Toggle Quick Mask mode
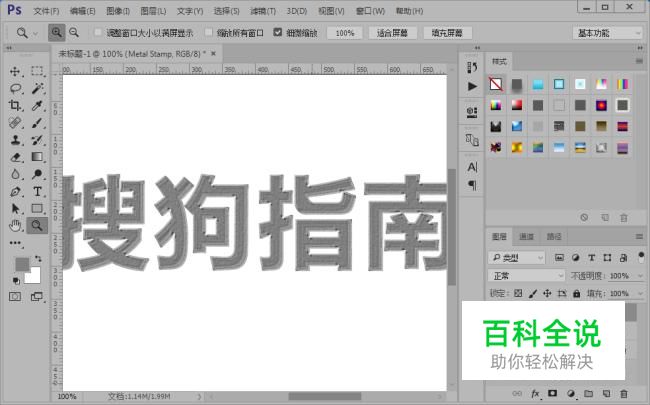The width and height of the screenshot is (650, 405). [15, 296]
